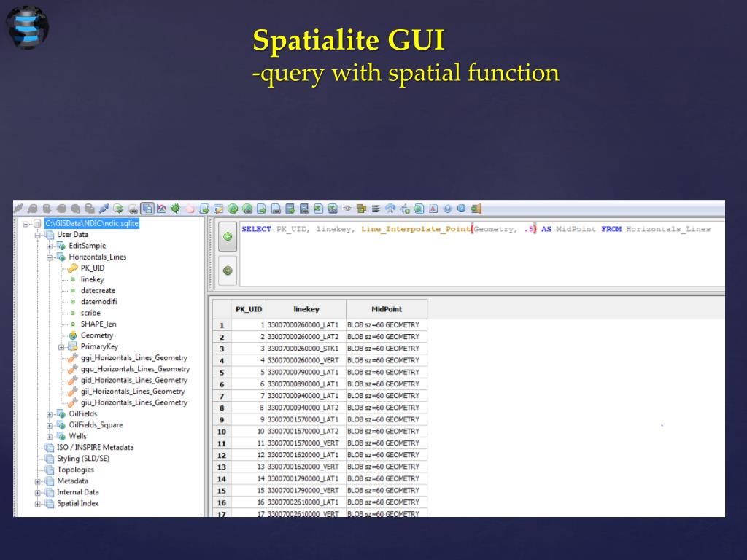This screenshot has height=560, width=747.
Task: Collapse the ndic.sqlite root node
Action: coord(26,224)
